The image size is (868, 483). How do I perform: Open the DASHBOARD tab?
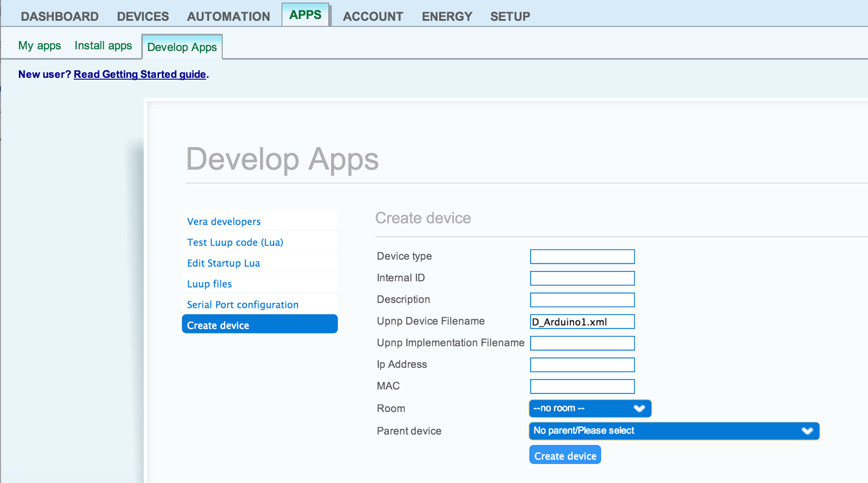coord(60,17)
